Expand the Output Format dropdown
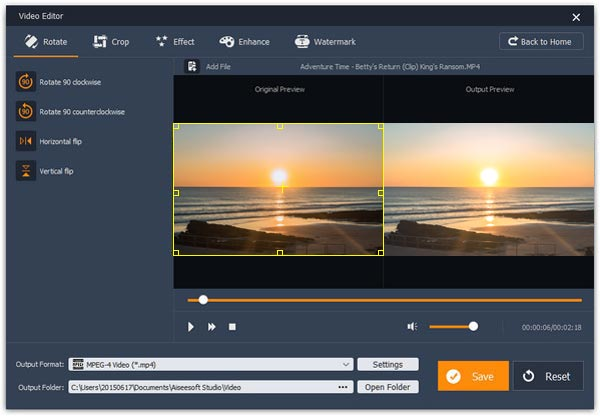The height and width of the screenshot is (416, 600). [346, 365]
